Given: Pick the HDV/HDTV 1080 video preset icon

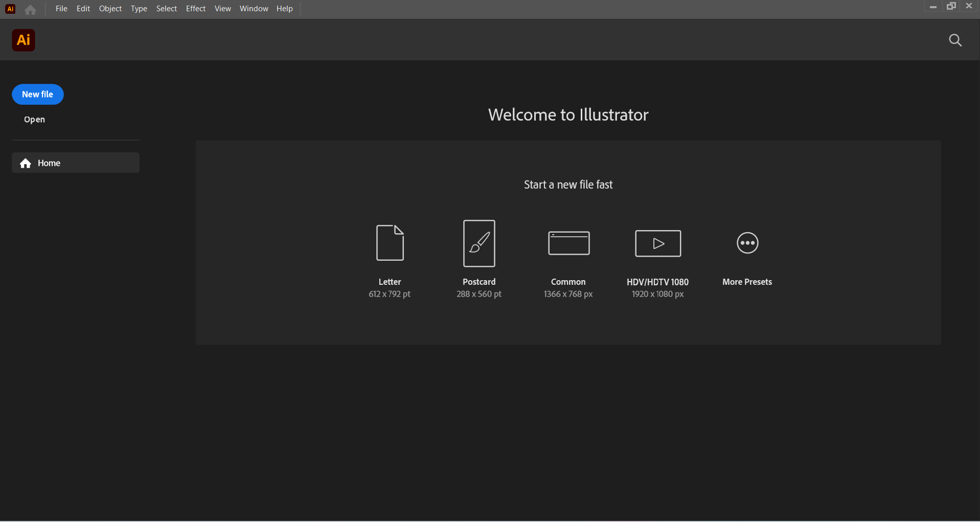Looking at the screenshot, I should click(x=657, y=242).
